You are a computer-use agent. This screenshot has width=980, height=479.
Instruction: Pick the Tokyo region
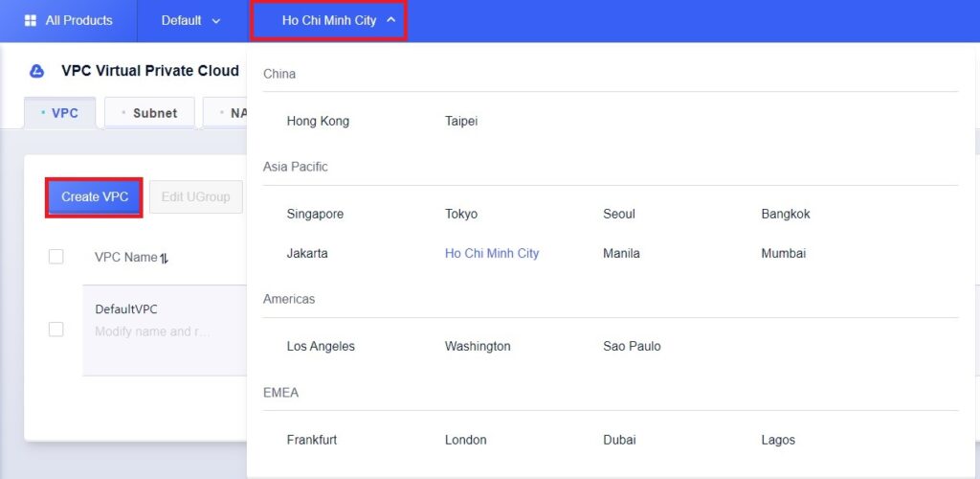pos(461,214)
